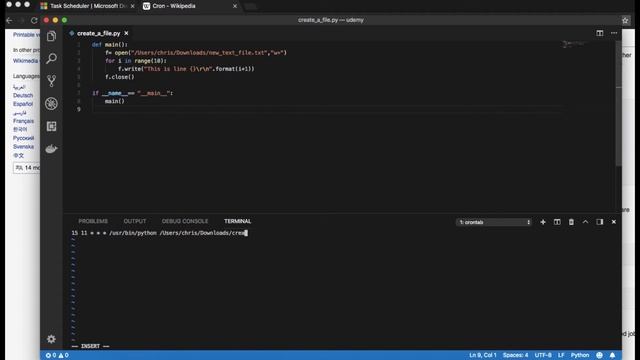Open notifications bell in status bar

(612, 355)
